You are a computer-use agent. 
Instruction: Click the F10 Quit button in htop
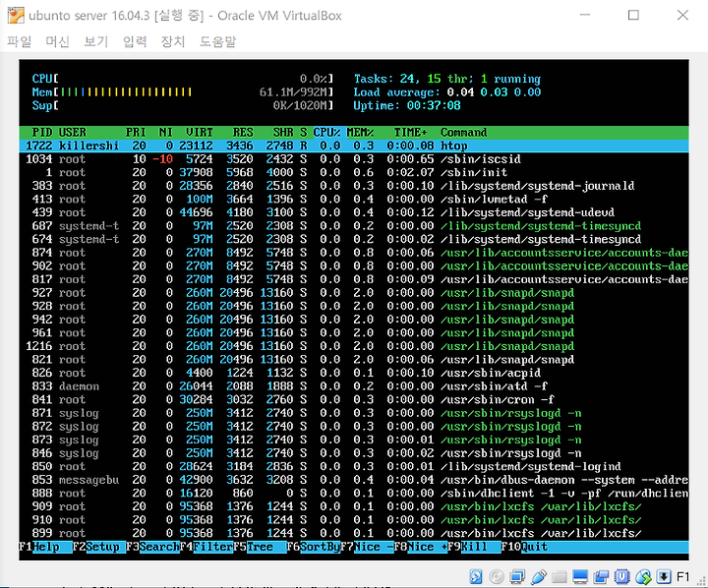coord(524,547)
